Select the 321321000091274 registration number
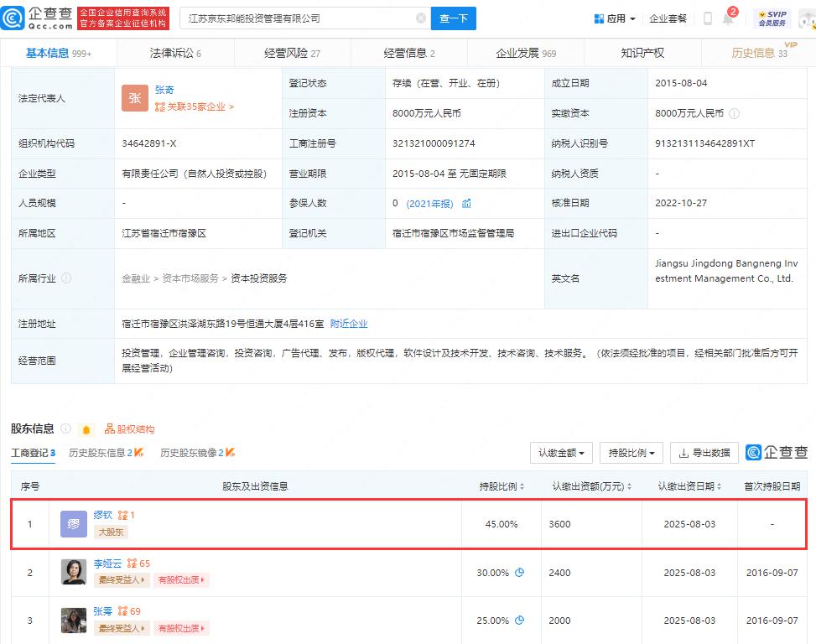The height and width of the screenshot is (644, 816). 434,143
